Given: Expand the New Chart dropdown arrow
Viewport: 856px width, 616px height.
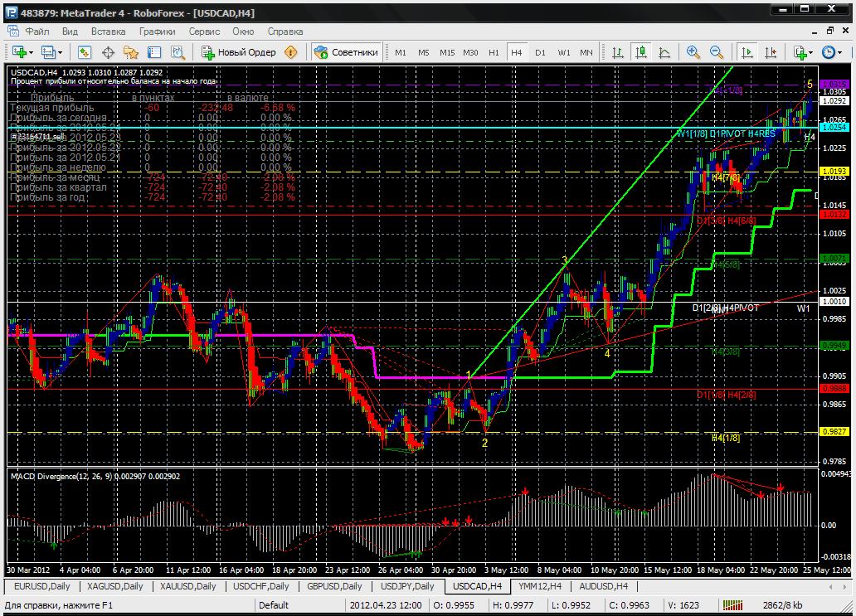Looking at the screenshot, I should tap(31, 53).
